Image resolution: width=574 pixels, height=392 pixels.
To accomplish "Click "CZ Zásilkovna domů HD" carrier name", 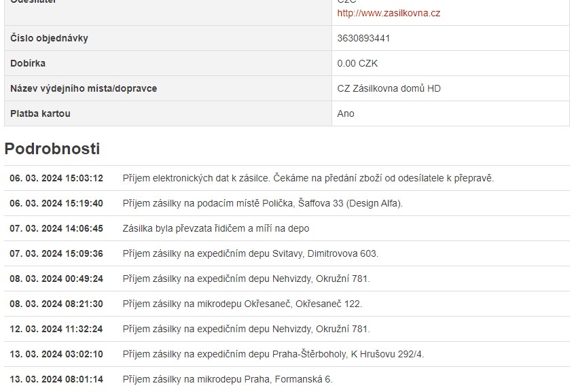I will [389, 88].
